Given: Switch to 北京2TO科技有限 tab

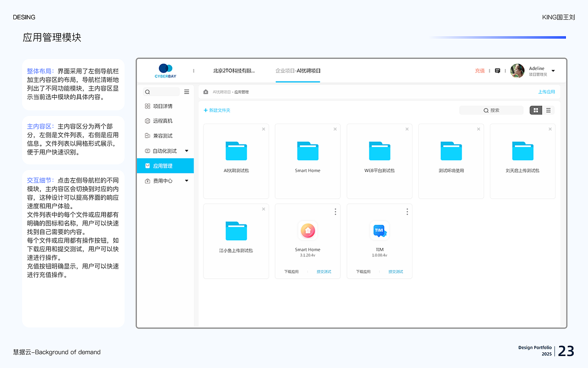Looking at the screenshot, I should 234,71.
